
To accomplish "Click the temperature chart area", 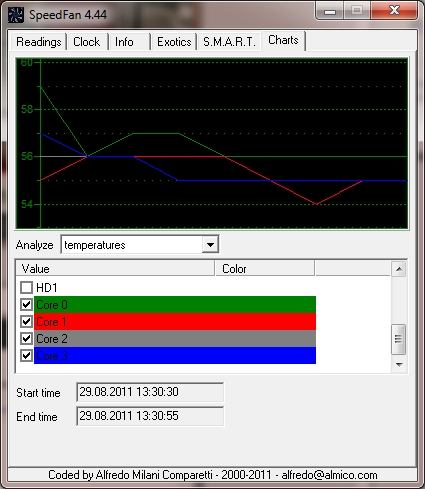I will pos(212,143).
